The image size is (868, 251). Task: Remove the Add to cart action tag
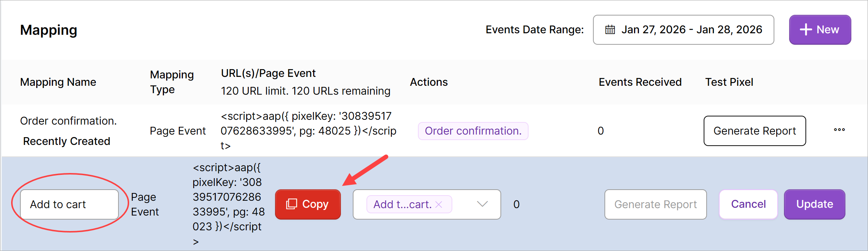coord(439,204)
